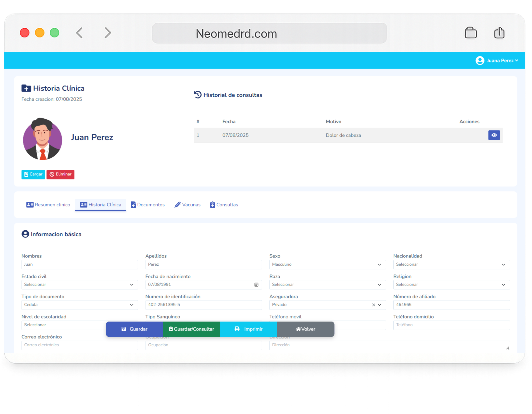Open the Tipo de documento dropdown
Viewport: 532px width, 414px height.
79,305
